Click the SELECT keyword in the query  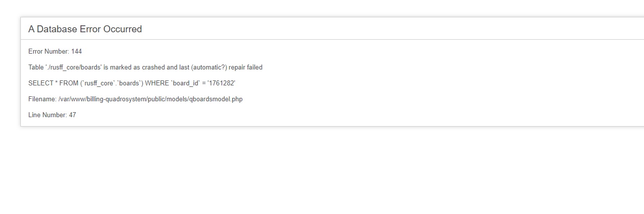click(40, 83)
